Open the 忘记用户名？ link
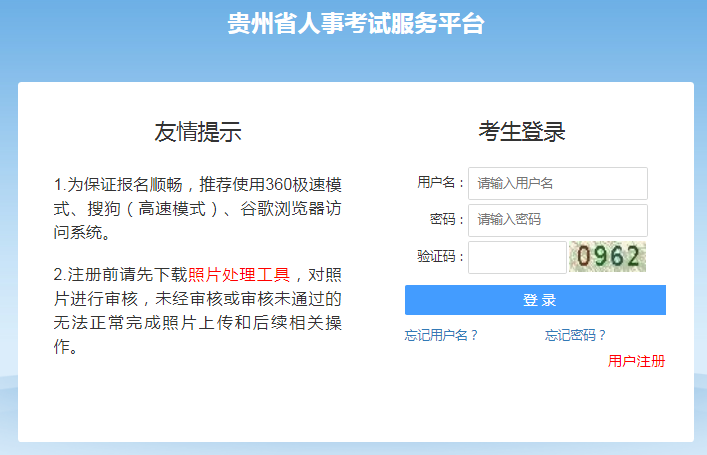The width and height of the screenshot is (707, 455). coord(441,336)
